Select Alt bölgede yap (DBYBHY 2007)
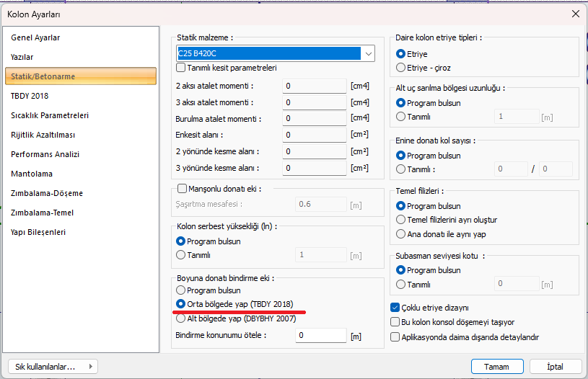This screenshot has width=588, height=379. (x=181, y=318)
